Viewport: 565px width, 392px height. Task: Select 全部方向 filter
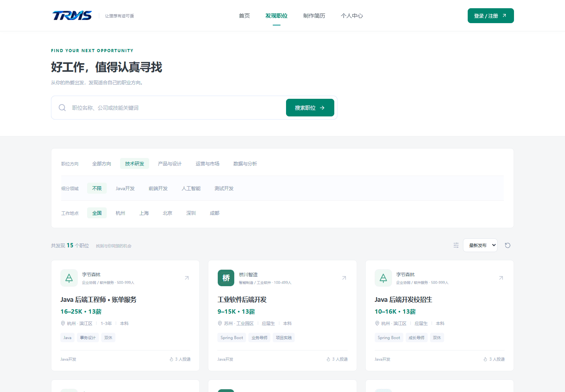(x=102, y=164)
